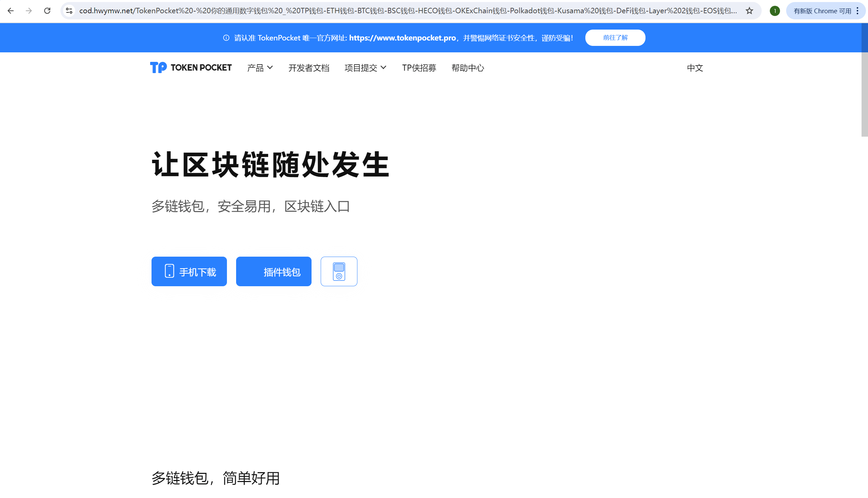868x498 pixels.
Task: Open the site permissions icon in address bar
Action: click(x=69, y=11)
